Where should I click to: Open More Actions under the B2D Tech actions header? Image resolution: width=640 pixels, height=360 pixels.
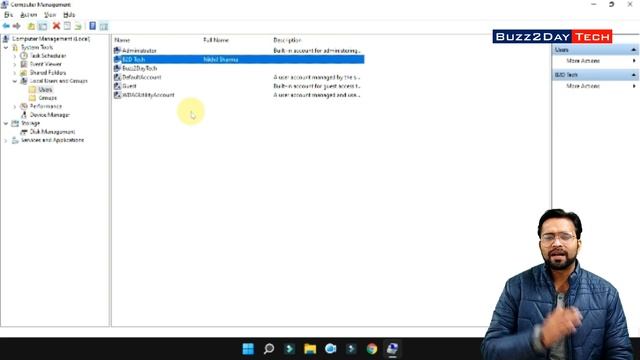pos(583,86)
